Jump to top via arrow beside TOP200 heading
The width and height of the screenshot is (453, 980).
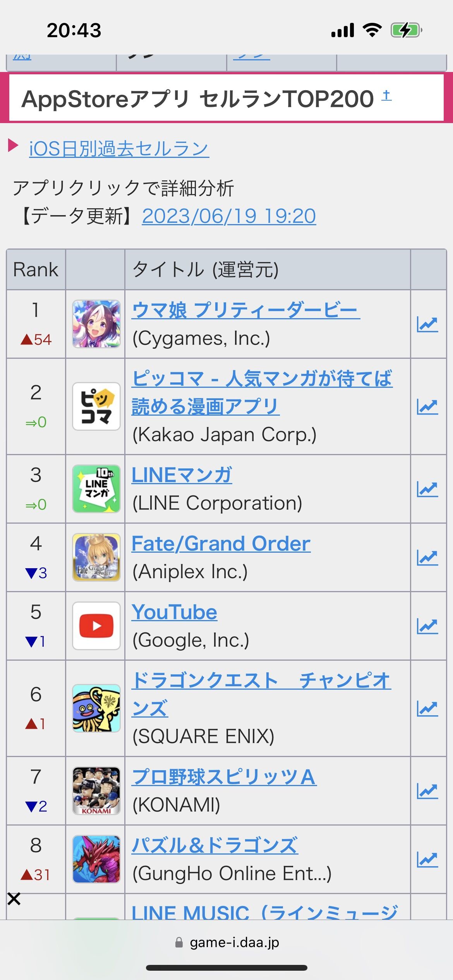tap(386, 95)
